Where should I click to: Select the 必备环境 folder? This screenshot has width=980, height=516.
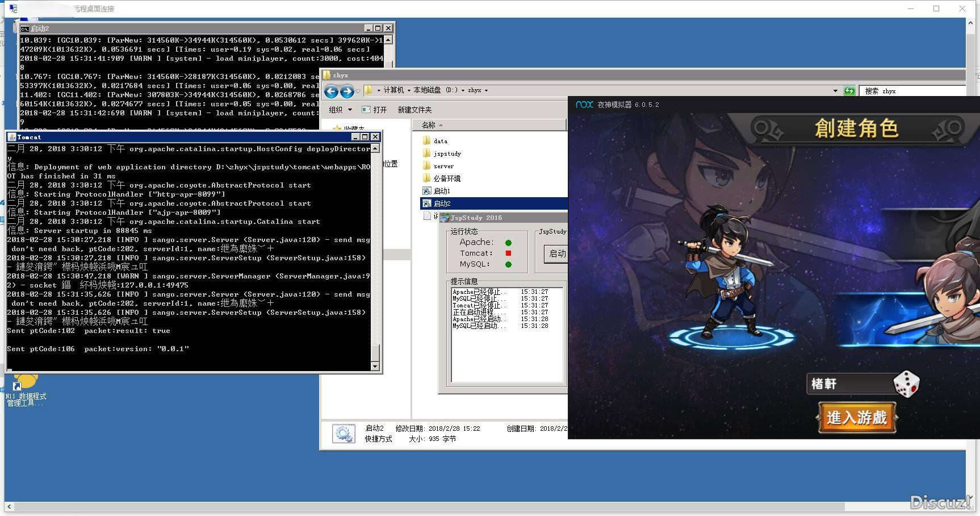point(446,178)
